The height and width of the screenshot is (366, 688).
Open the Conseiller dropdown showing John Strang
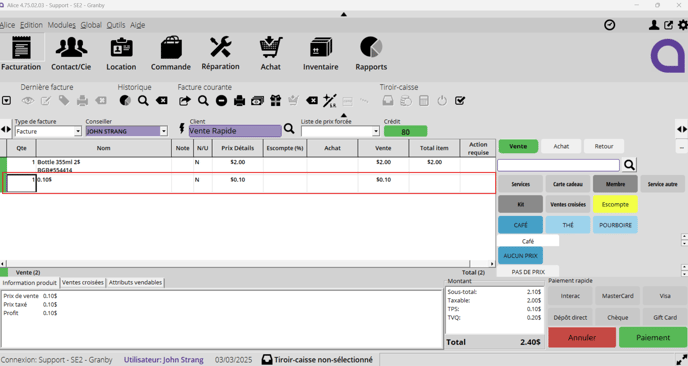point(164,131)
